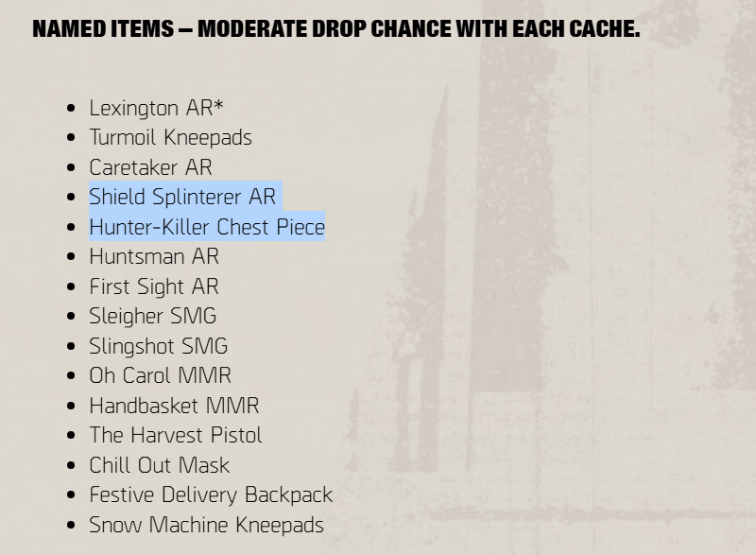Click the bullet beside Snow Machine Kneepads

point(72,526)
